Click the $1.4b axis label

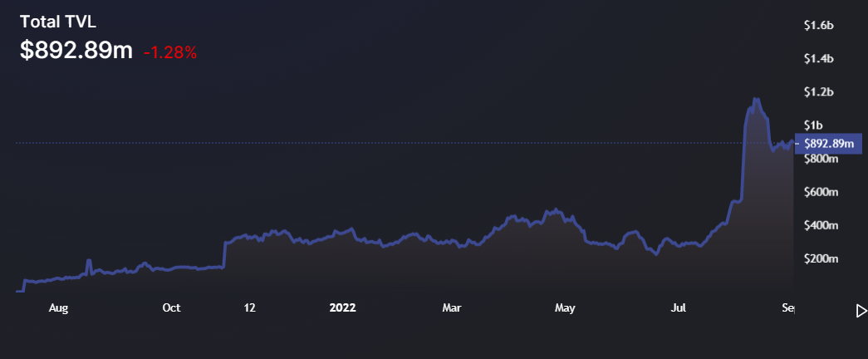coord(819,58)
